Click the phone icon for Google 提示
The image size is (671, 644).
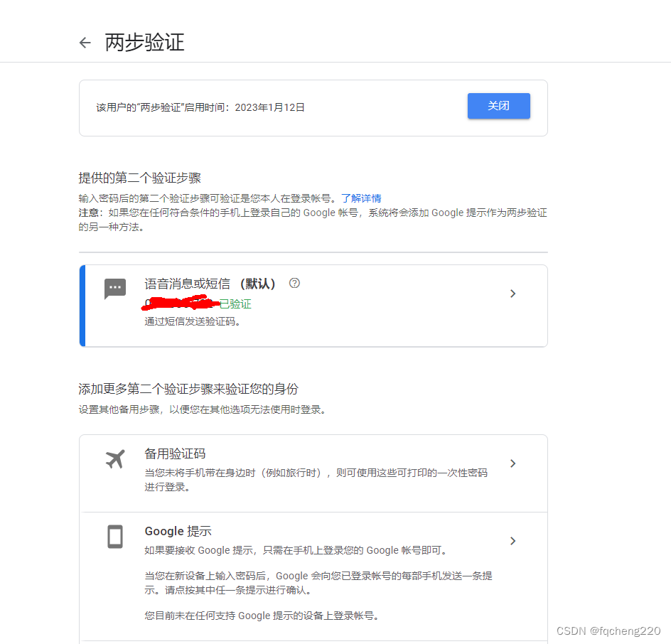tap(115, 538)
